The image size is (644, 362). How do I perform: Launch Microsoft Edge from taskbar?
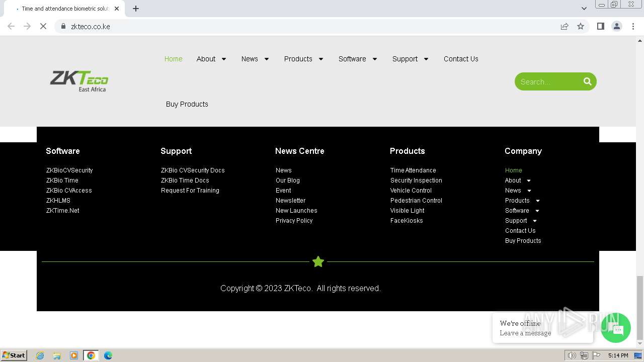pos(108,355)
